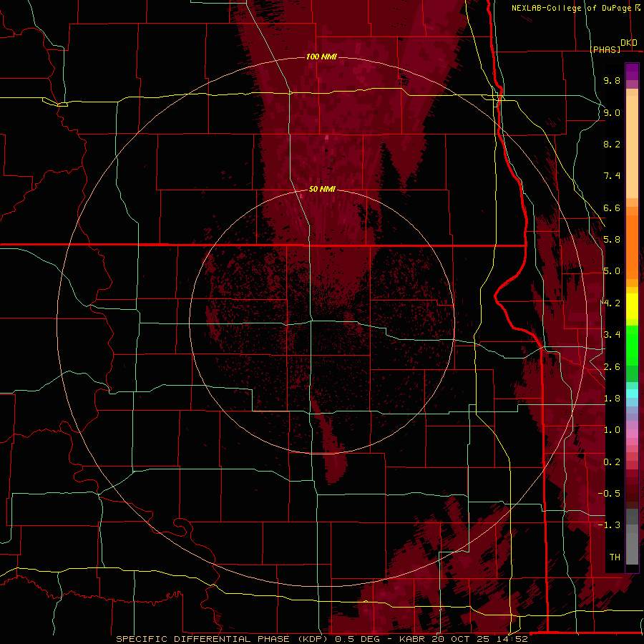Pick the yellow segment of the color bar
This screenshot has height=644, width=644.
pos(632,306)
